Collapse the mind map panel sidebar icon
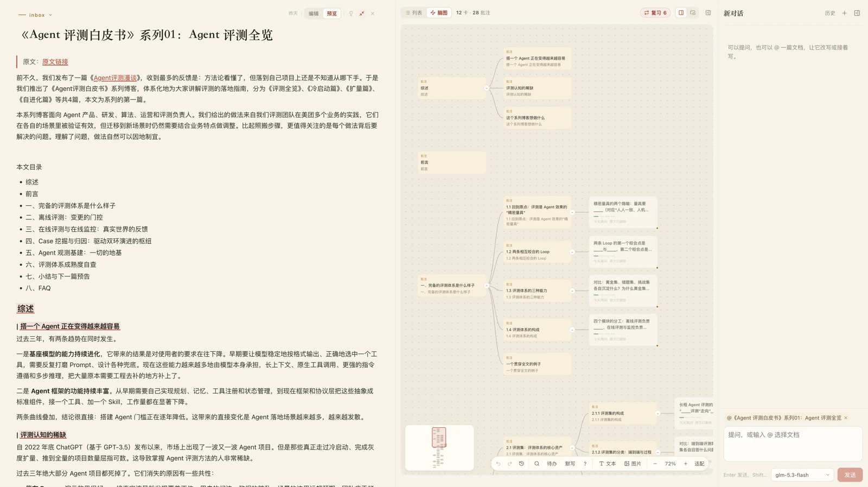The image size is (868, 487). coord(708,13)
